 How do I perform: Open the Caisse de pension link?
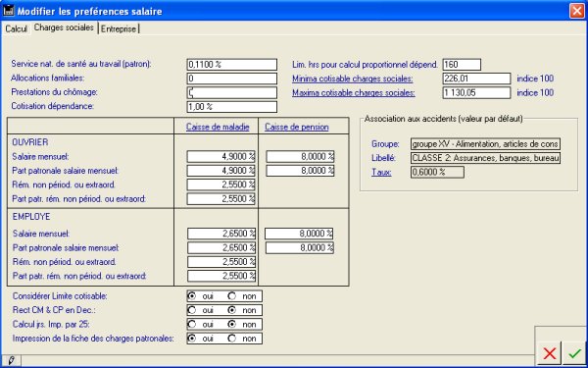pyautogui.click(x=297, y=127)
